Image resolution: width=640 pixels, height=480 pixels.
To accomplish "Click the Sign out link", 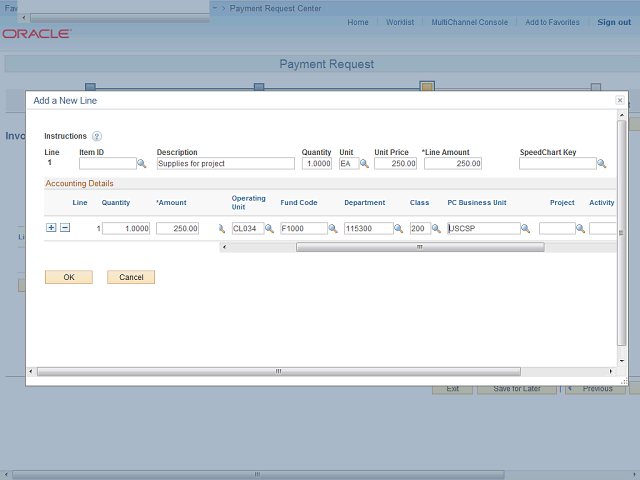I will pyautogui.click(x=614, y=22).
